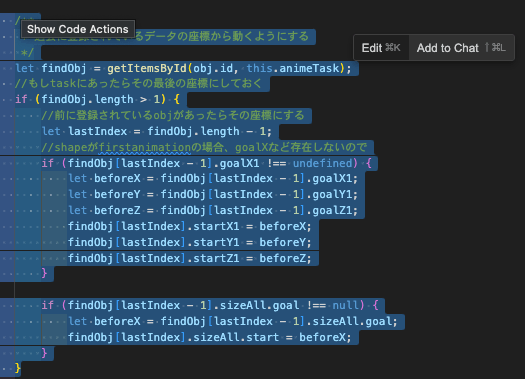This screenshot has height=379, width=525.
Task: Click getItemsById function call
Action: [147, 68]
